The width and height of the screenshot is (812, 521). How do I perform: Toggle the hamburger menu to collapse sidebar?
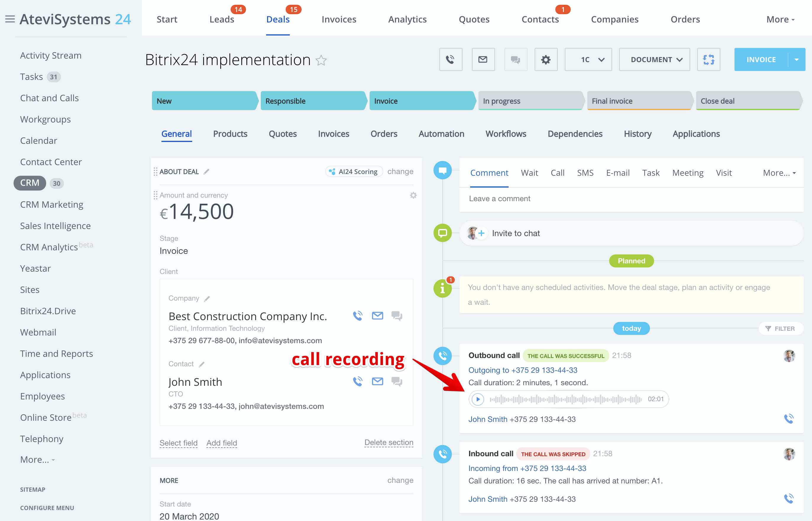pos(10,19)
